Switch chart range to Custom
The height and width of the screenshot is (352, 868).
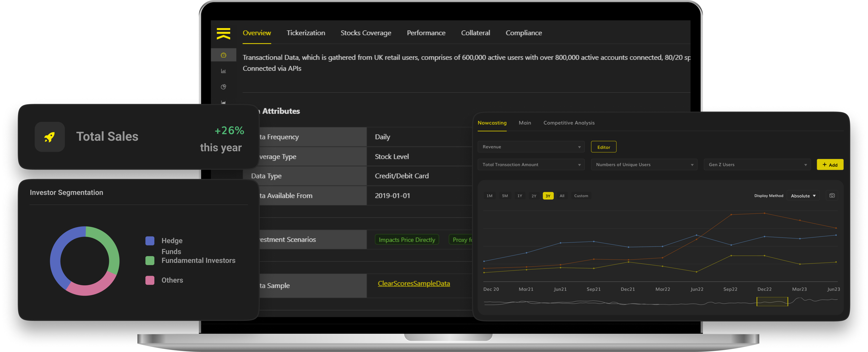point(581,195)
